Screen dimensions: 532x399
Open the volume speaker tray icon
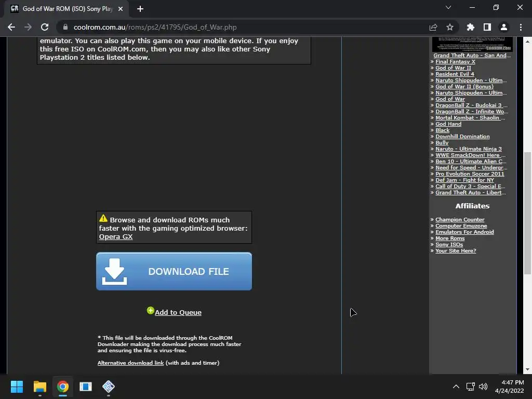(483, 387)
